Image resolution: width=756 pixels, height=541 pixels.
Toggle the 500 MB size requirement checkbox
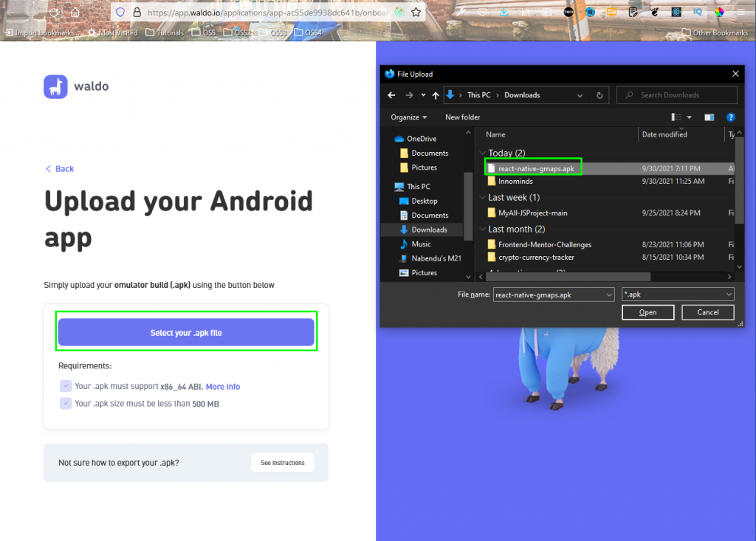pyautogui.click(x=66, y=403)
